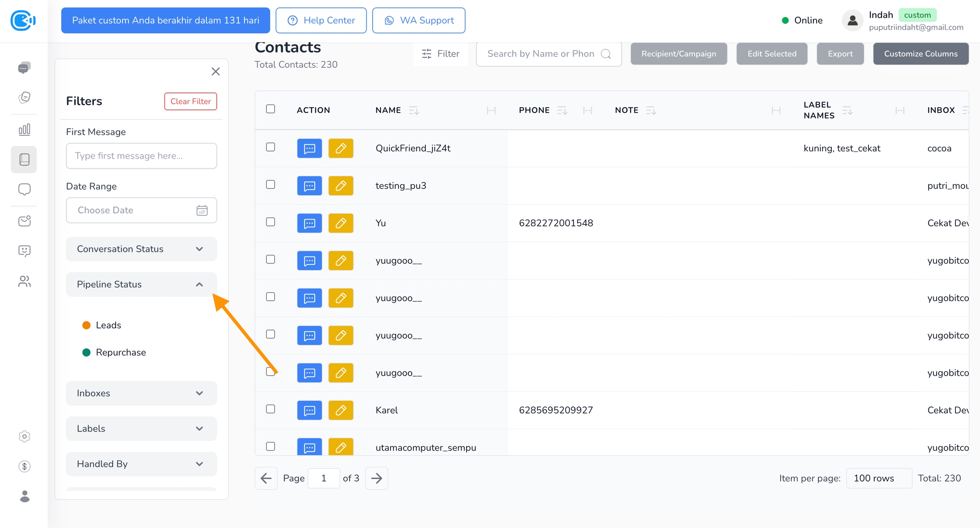Viewport: 980px width, 528px height.
Task: Expand the Conversation Status filter
Action: click(x=141, y=249)
